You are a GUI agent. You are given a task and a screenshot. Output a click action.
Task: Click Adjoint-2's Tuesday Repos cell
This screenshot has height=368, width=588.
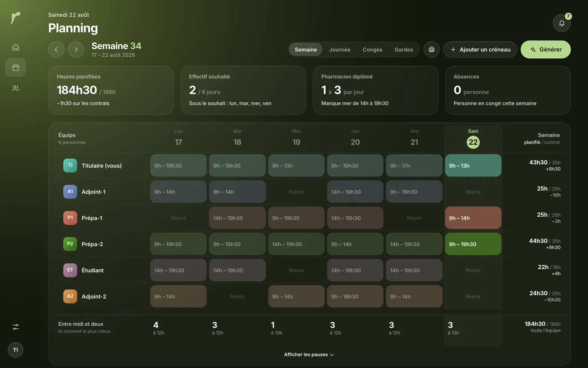coord(237,296)
